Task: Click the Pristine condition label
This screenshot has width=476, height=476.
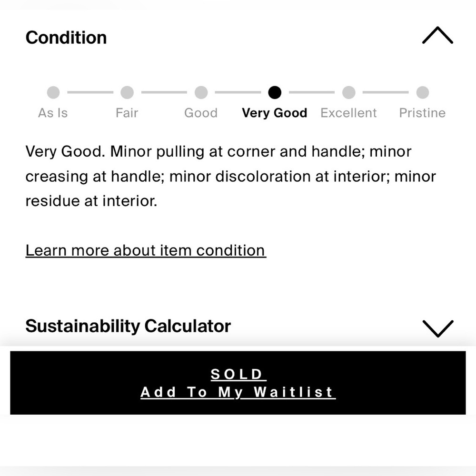Action: pyautogui.click(x=422, y=113)
